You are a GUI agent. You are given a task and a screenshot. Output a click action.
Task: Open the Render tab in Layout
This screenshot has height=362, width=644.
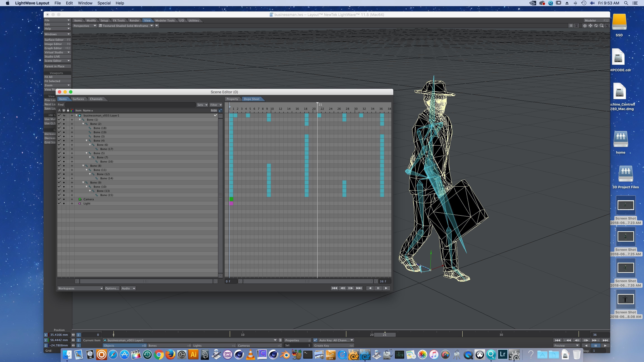tap(134, 21)
